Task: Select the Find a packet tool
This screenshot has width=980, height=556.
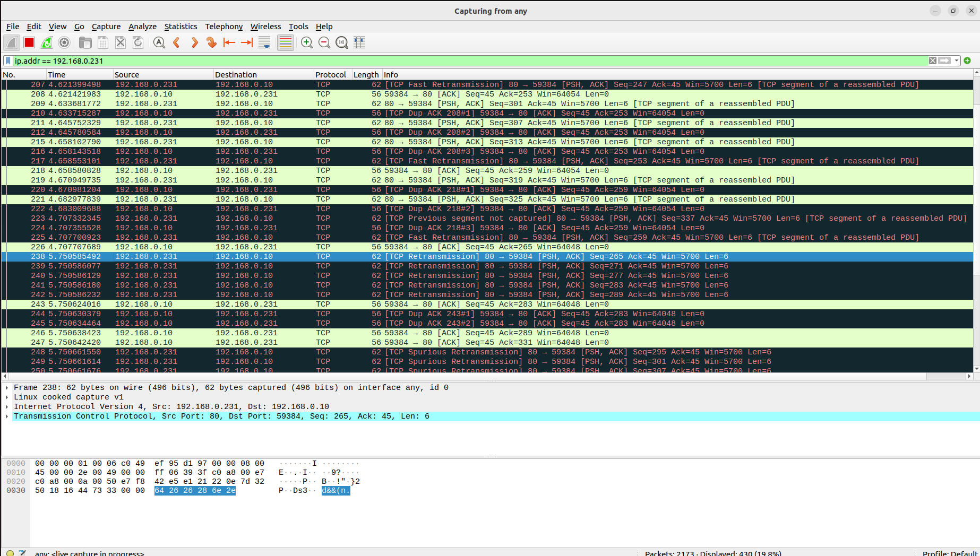Action: tap(159, 42)
